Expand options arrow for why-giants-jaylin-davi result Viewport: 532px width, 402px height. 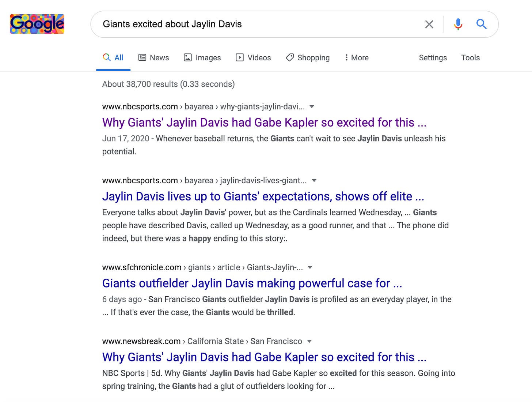pos(312,107)
